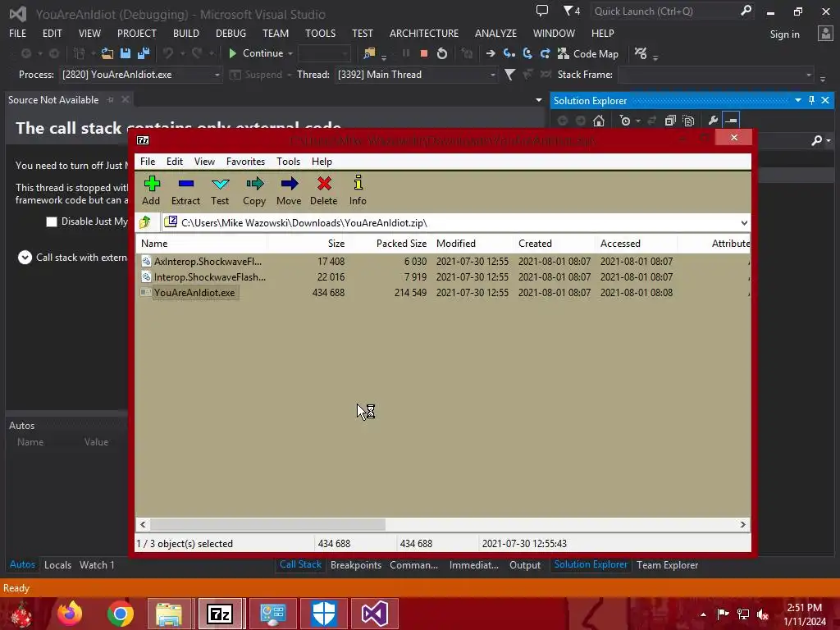Open the feedback speech bubble icon
This screenshot has height=630, width=840.
pos(542,11)
